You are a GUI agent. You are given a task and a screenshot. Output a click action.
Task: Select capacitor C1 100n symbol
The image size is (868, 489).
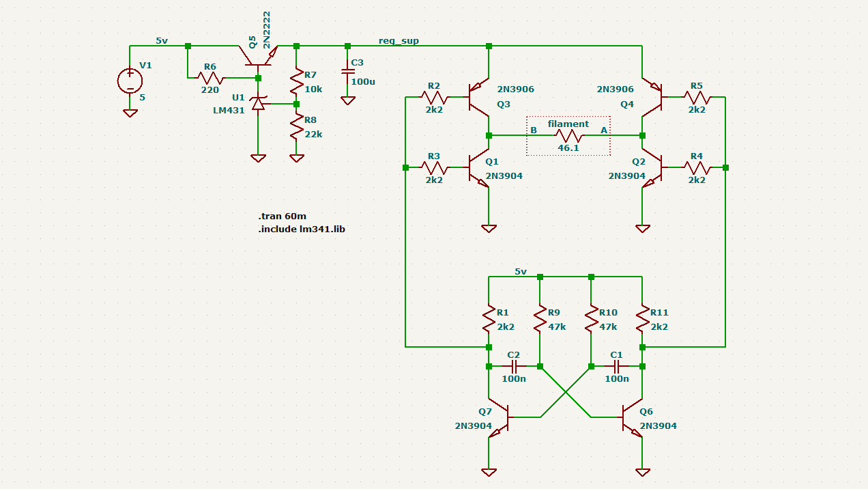[617, 367]
